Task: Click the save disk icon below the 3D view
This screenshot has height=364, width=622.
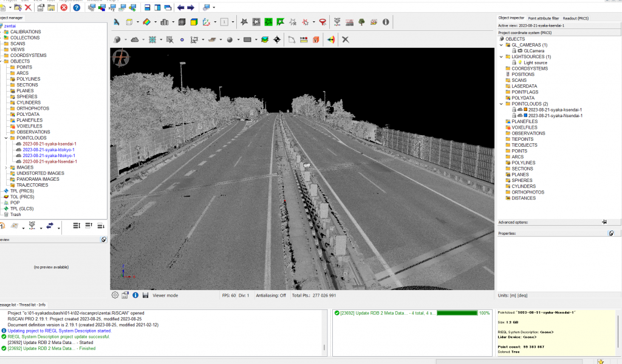Action: [x=146, y=295]
